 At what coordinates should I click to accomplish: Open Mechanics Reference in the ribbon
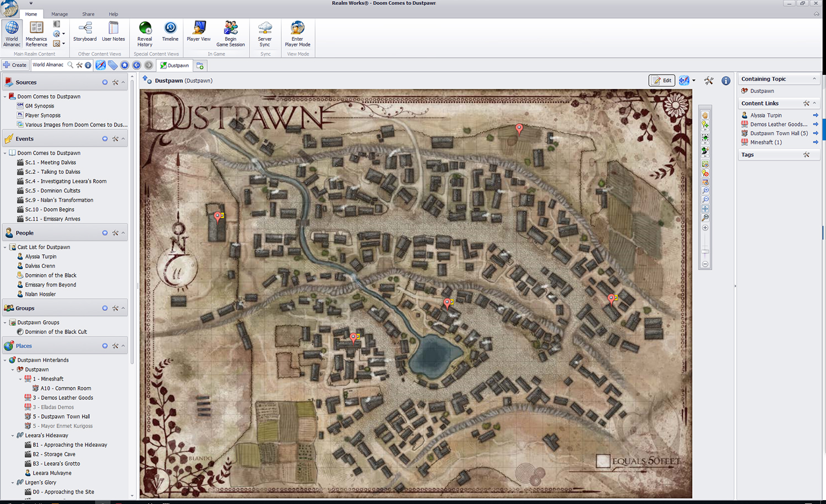pos(36,34)
